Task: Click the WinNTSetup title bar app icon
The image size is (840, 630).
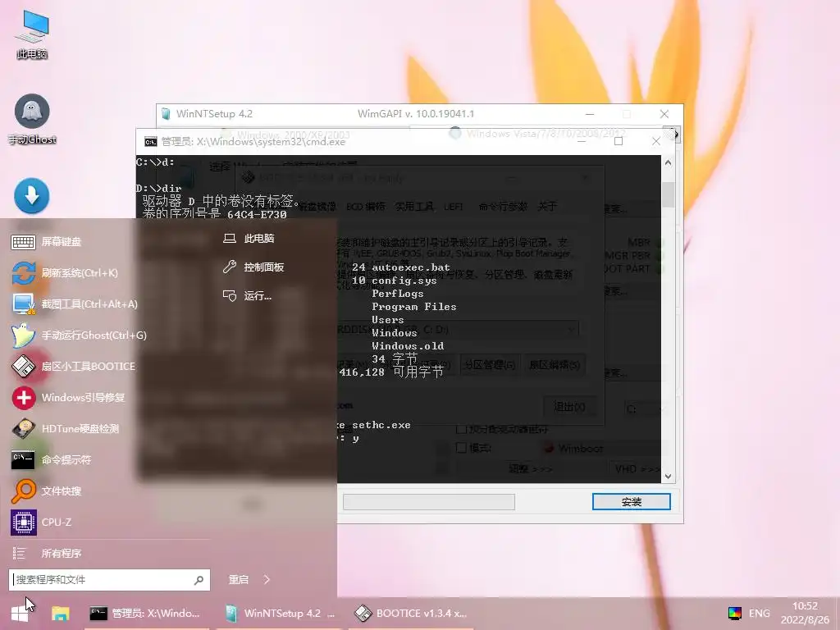Action: 166,113
